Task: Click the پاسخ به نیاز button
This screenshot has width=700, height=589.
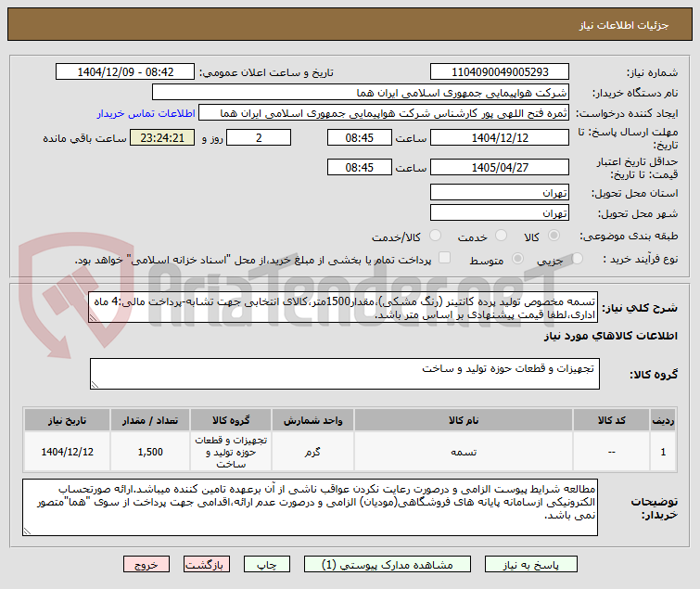Action: point(531,565)
